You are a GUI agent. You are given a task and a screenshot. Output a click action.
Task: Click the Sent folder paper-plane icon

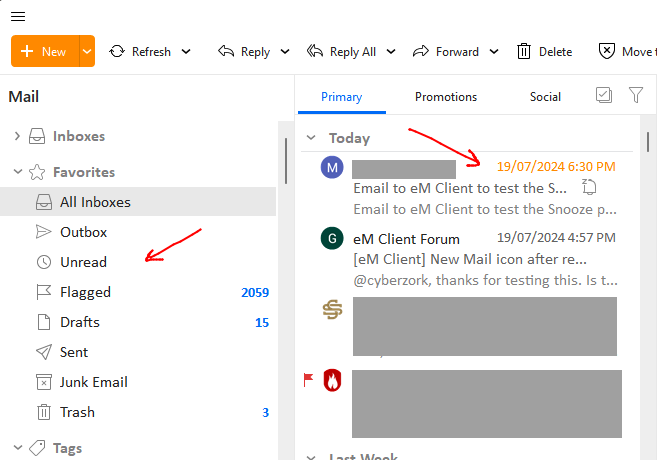point(44,352)
